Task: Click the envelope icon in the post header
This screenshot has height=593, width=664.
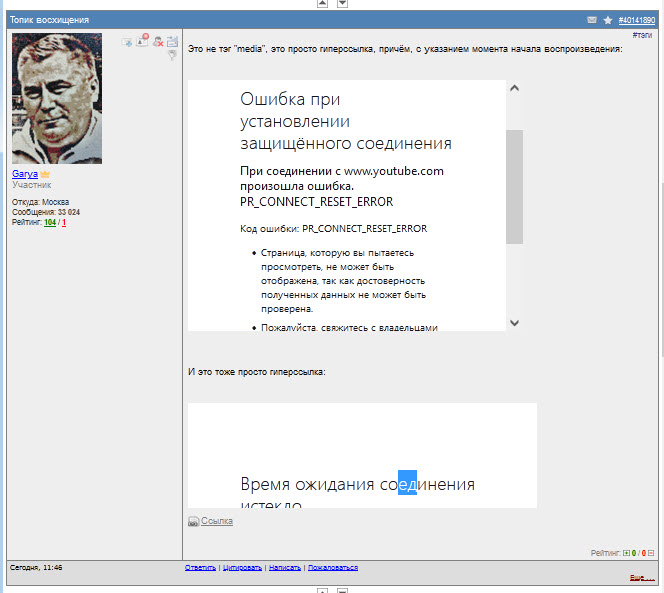Action: [592, 20]
